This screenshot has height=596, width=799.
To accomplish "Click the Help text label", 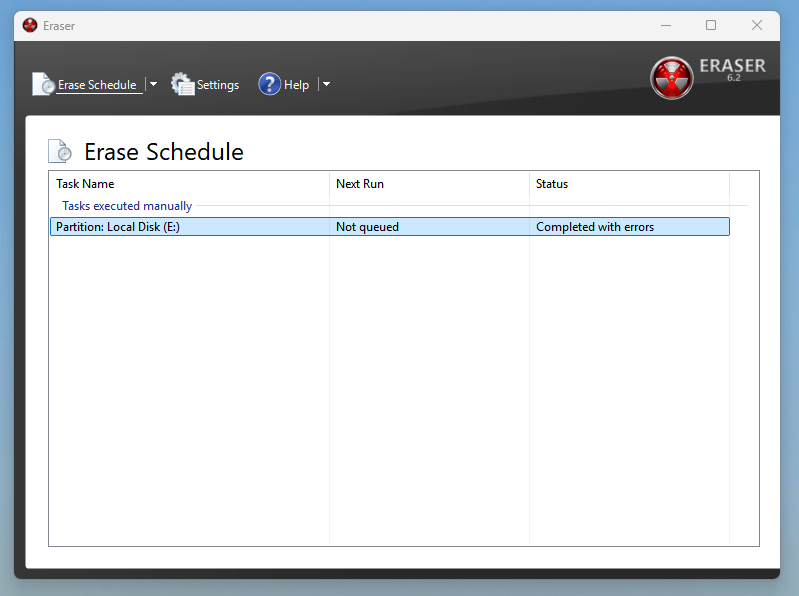I will 297,85.
